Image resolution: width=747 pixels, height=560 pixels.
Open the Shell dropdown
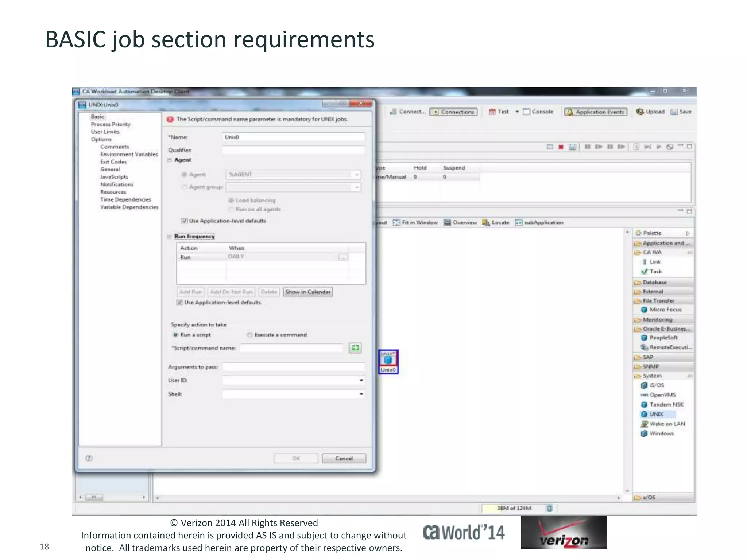361,394
